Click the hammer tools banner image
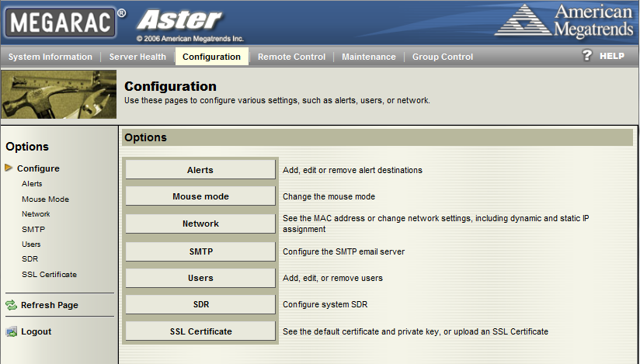The width and height of the screenshot is (640, 364). point(59,94)
